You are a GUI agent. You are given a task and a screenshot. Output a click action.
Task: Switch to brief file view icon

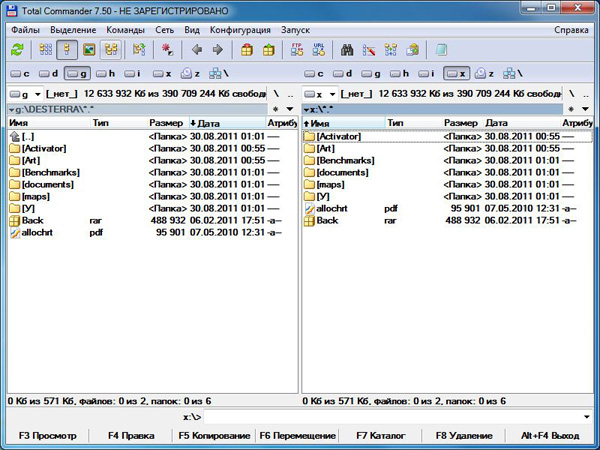point(46,50)
